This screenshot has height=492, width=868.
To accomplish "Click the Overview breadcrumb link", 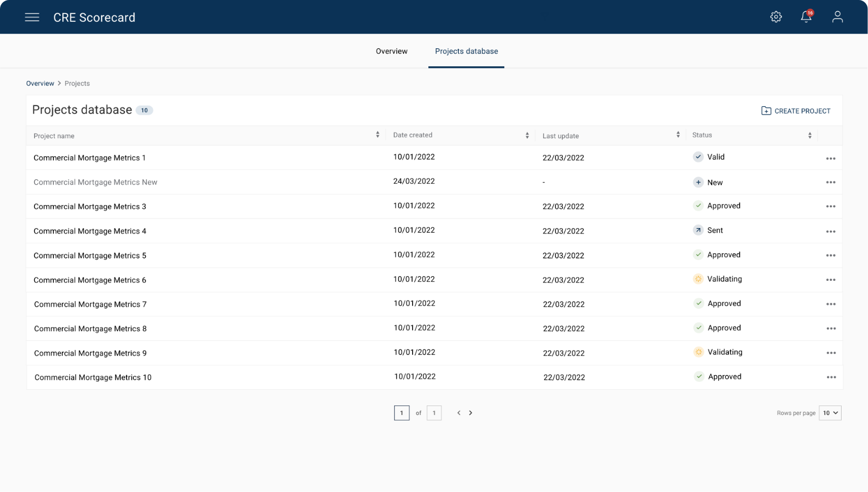I will click(x=40, y=83).
